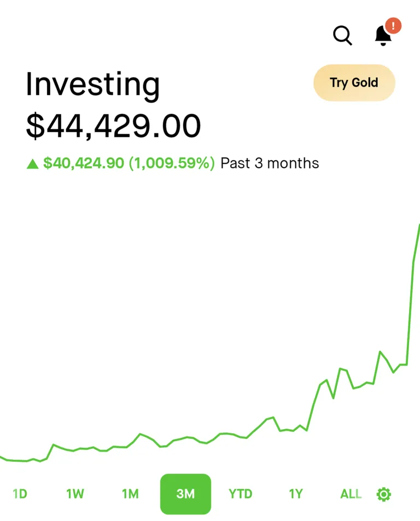Click the green upward triangle indicator
420x521 pixels.
[x=33, y=163]
